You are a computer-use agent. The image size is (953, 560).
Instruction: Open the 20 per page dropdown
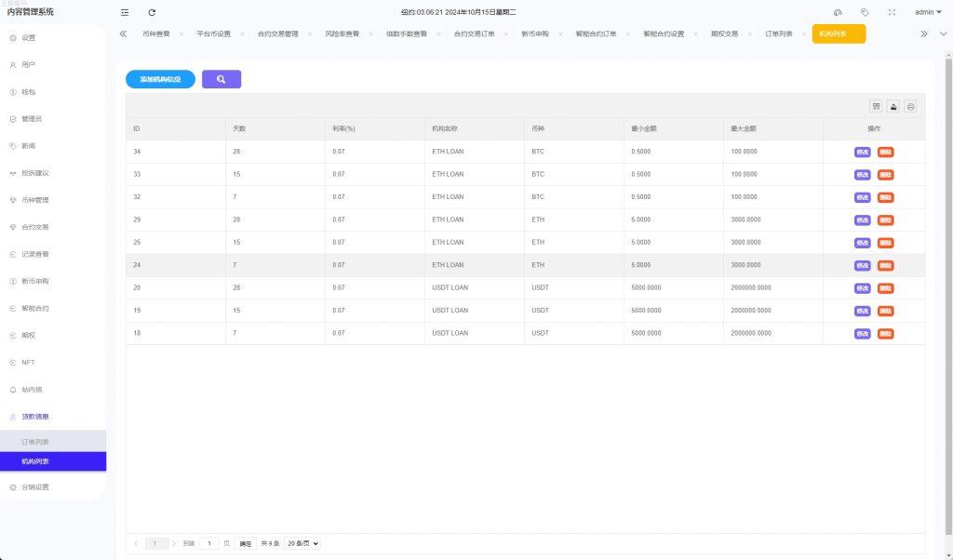(x=302, y=543)
